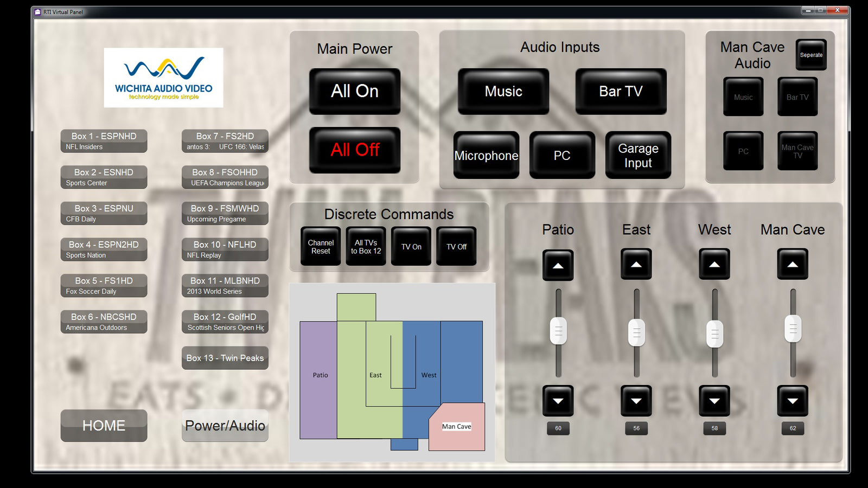Shut everything down with All Off

355,150
